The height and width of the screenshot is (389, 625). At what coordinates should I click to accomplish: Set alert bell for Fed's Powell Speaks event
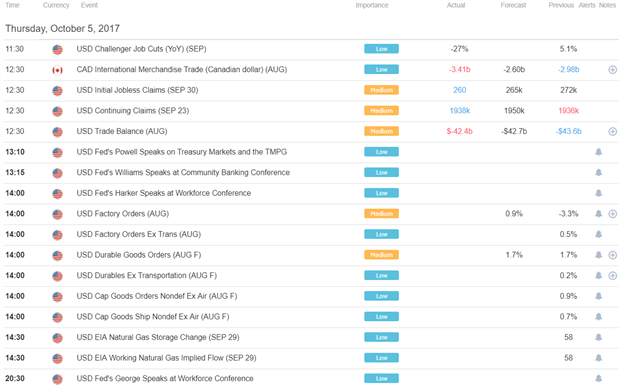click(598, 152)
